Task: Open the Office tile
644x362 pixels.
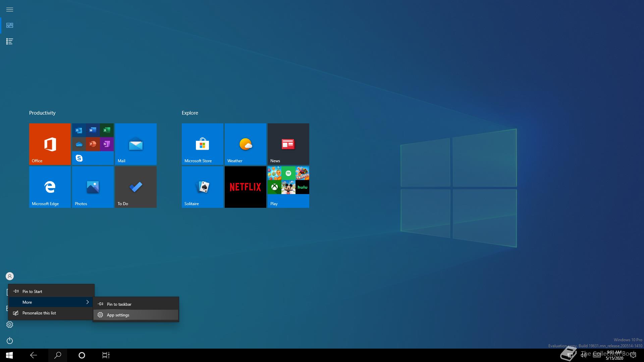Action: pyautogui.click(x=50, y=144)
